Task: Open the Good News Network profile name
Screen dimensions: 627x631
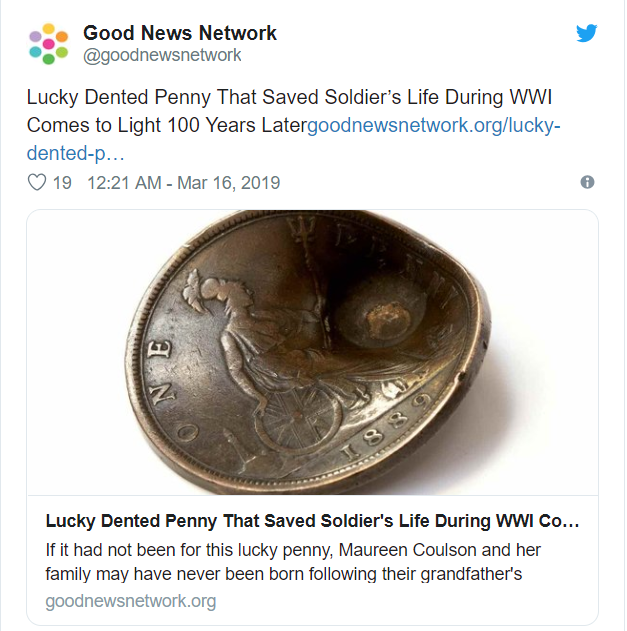Action: click(x=180, y=33)
